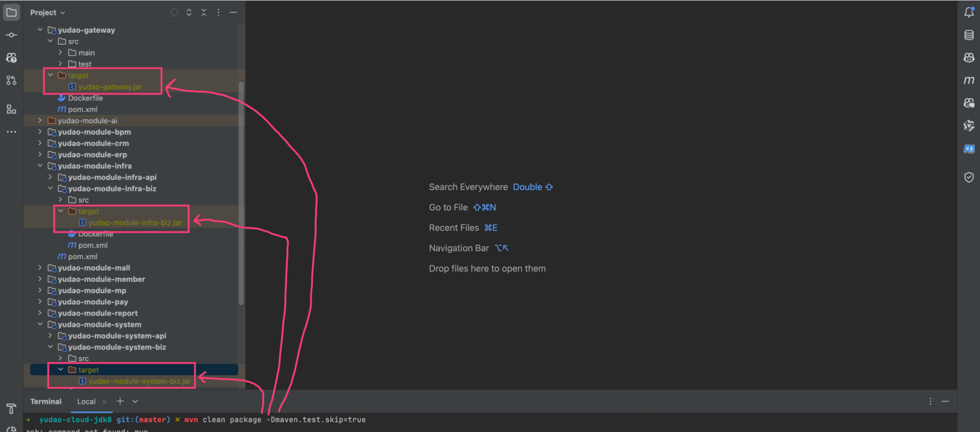The width and height of the screenshot is (980, 432).
Task: Click the Collapse All icon in Project panel
Action: tap(204, 12)
